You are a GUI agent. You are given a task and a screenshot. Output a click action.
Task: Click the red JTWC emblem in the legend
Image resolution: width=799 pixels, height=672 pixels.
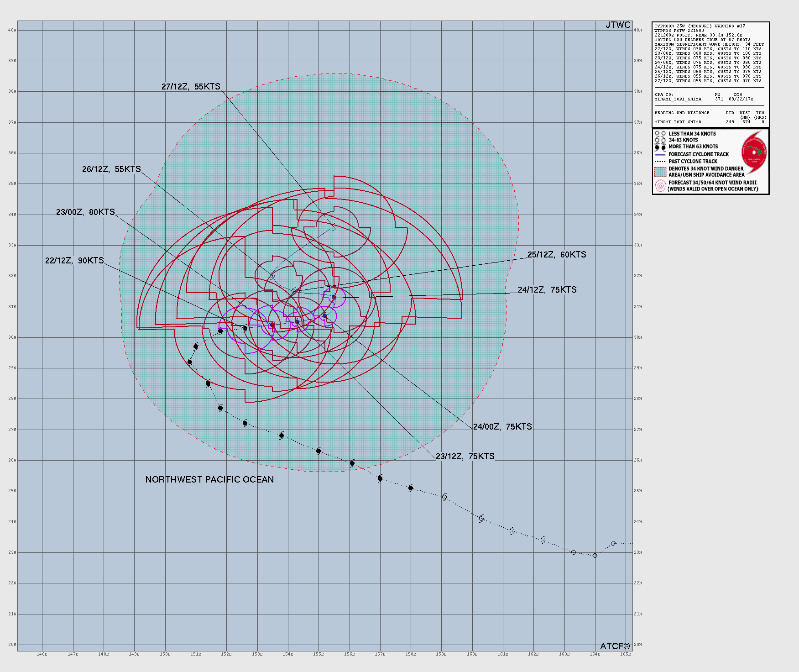754,151
